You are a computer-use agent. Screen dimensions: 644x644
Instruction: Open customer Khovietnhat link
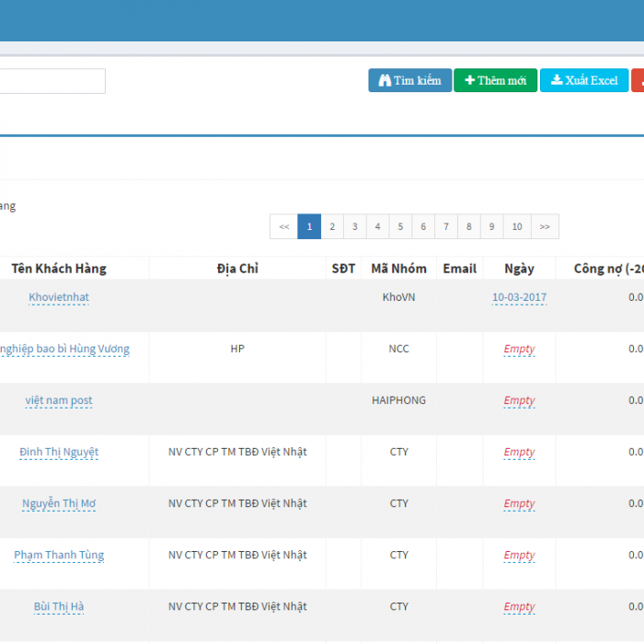[59, 297]
